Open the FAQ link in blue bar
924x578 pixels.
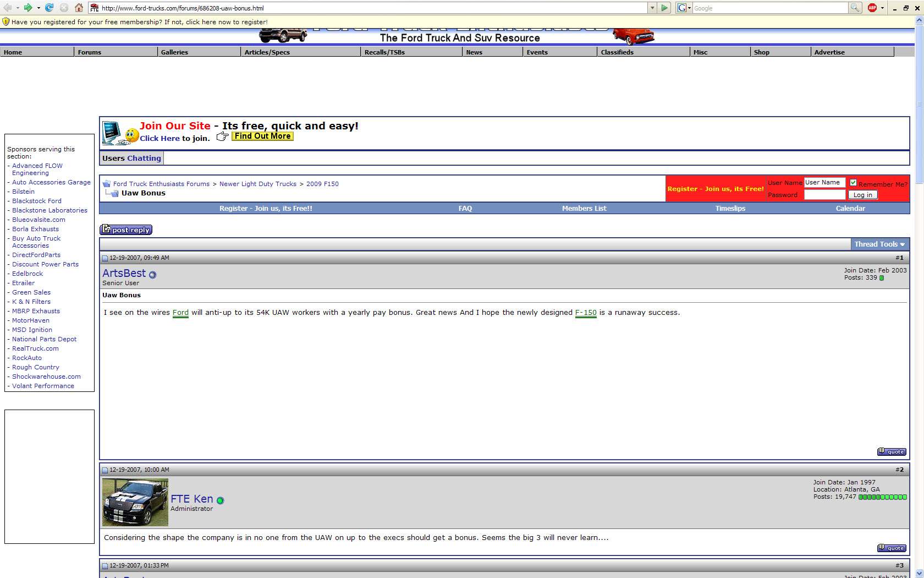[465, 209]
